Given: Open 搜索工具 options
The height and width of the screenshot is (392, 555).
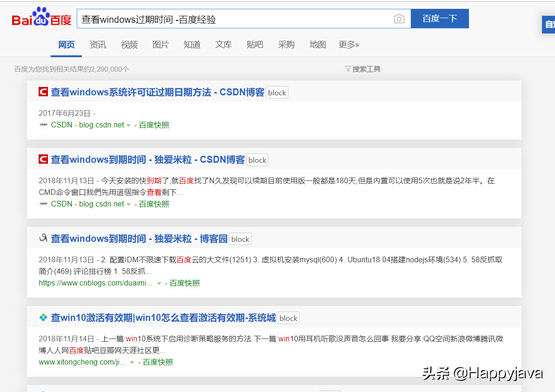Looking at the screenshot, I should (x=366, y=69).
